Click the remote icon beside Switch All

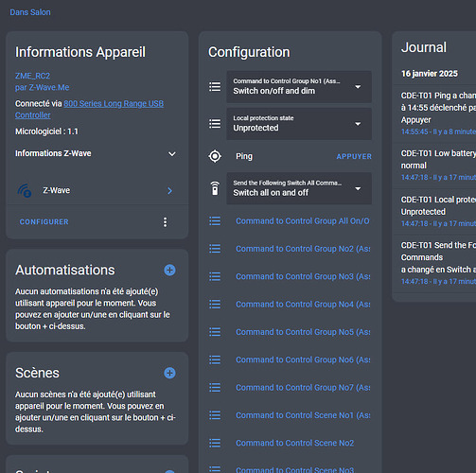click(x=215, y=188)
